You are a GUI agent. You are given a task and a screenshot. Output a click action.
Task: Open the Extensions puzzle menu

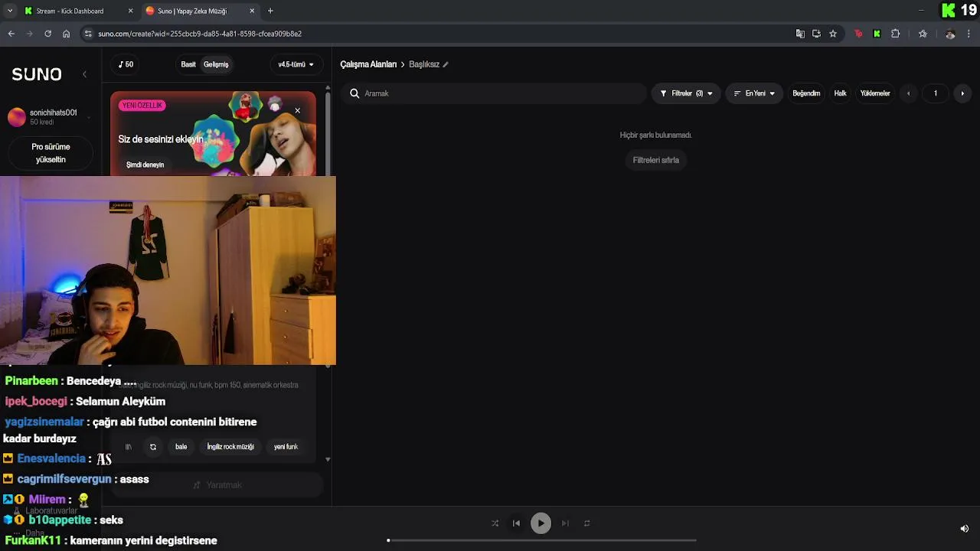[x=895, y=34]
